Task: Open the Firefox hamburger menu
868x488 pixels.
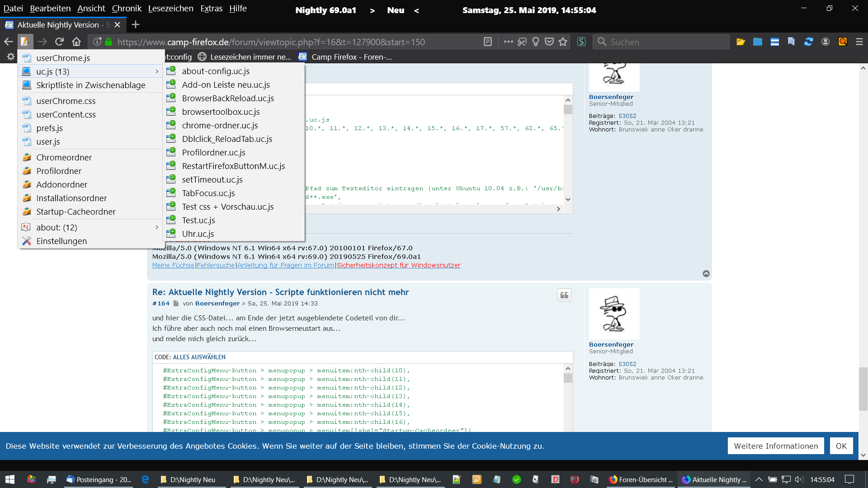Action: coord(859,42)
